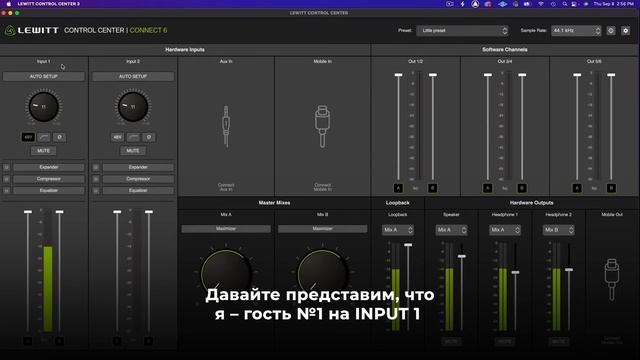Click the Input 2 gain knob
The width and height of the screenshot is (640, 360).
pyautogui.click(x=133, y=107)
